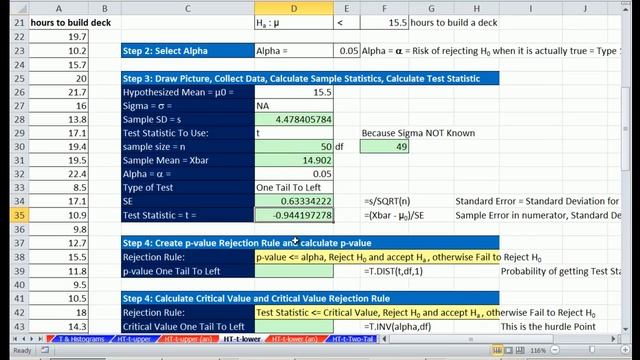Select the Sample SD cell 4.478405784
Screen dimensions: 640x360
coord(294,119)
